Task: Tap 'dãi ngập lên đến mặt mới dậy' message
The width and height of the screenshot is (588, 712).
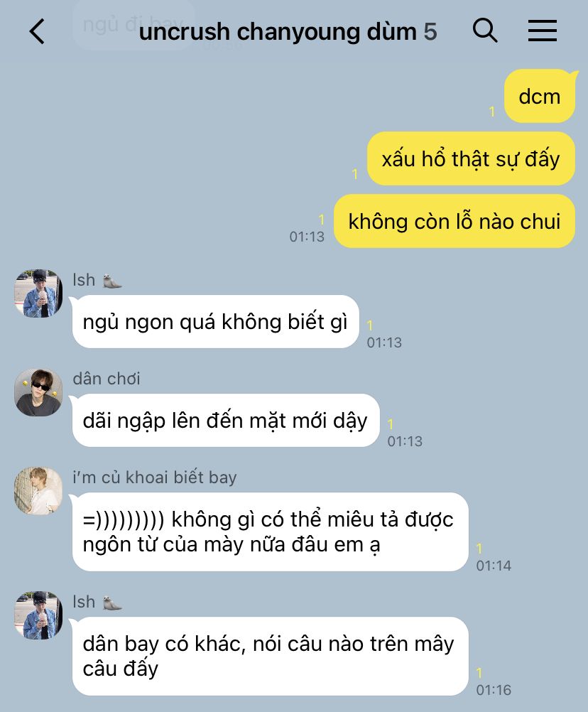Action: click(x=226, y=421)
